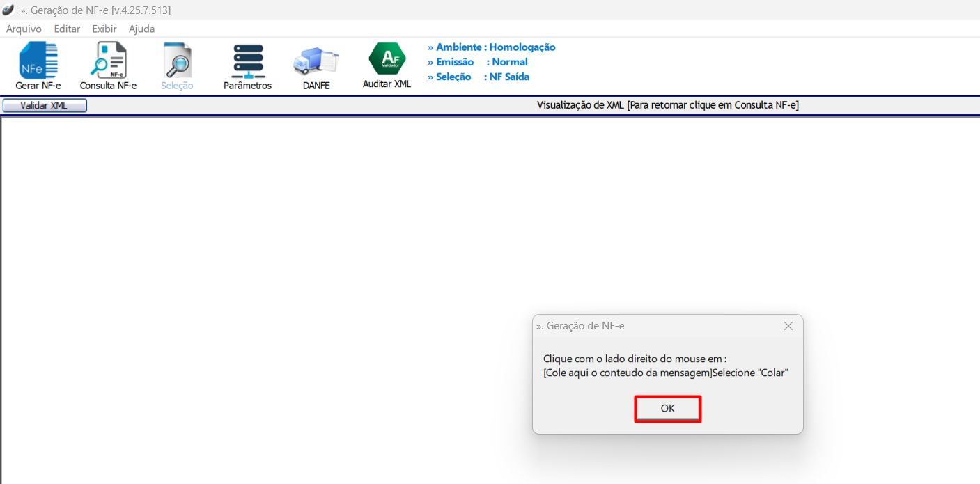Open the Arquivo menu
The height and width of the screenshot is (484, 980).
click(24, 29)
